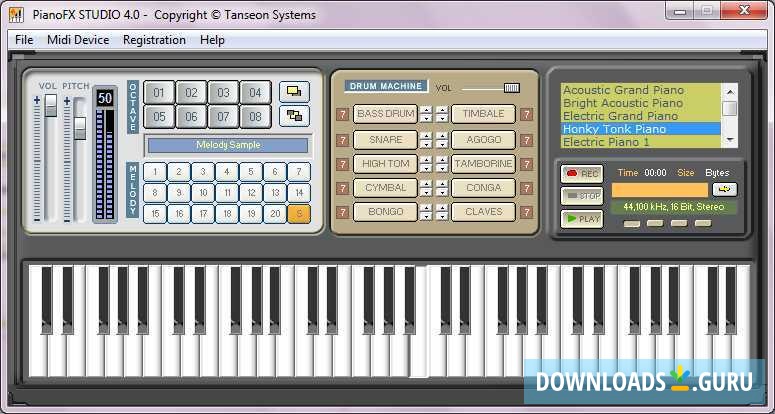Open the Registration menu
The image size is (775, 414).
click(x=154, y=40)
